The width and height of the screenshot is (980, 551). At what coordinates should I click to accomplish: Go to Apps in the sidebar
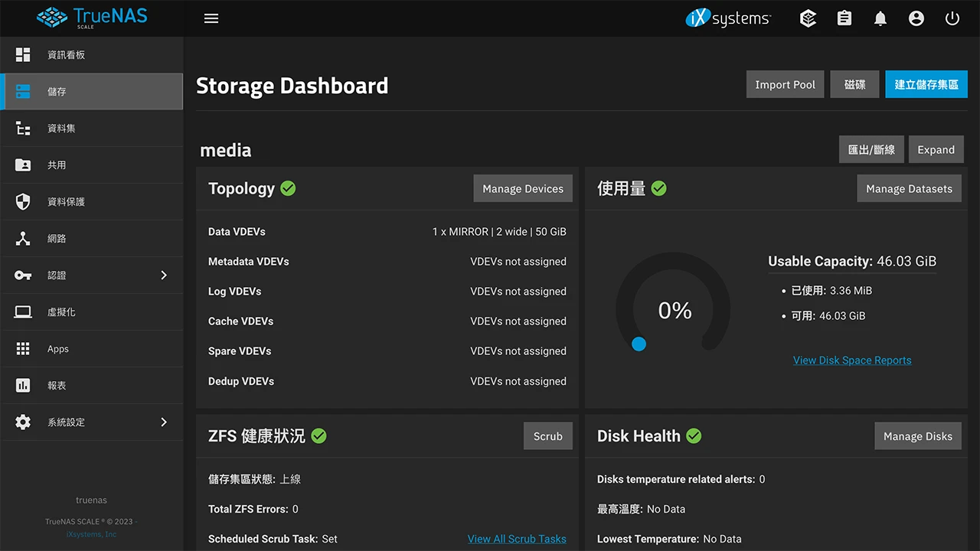point(58,349)
